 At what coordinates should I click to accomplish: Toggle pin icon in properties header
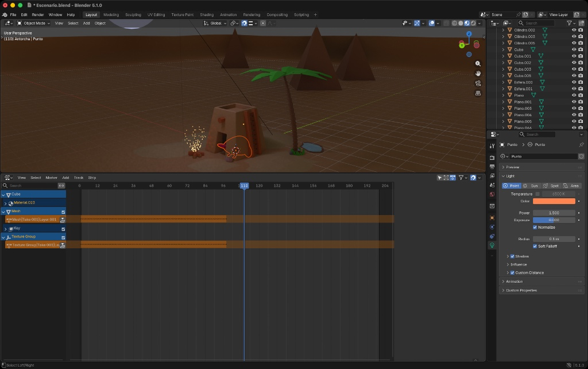click(x=581, y=145)
